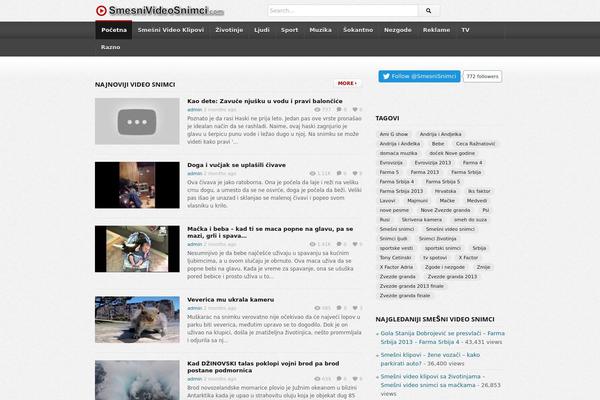600x400 pixels.
Task: Select the Zvezde granda 2013 finale tag
Action: [411, 286]
